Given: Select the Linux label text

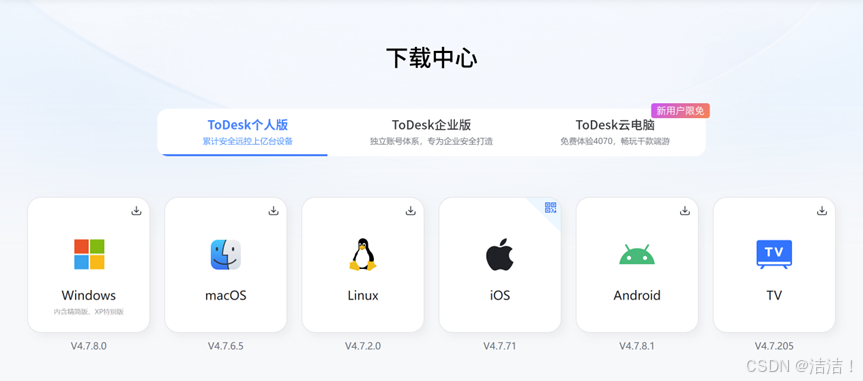Looking at the screenshot, I should [363, 296].
